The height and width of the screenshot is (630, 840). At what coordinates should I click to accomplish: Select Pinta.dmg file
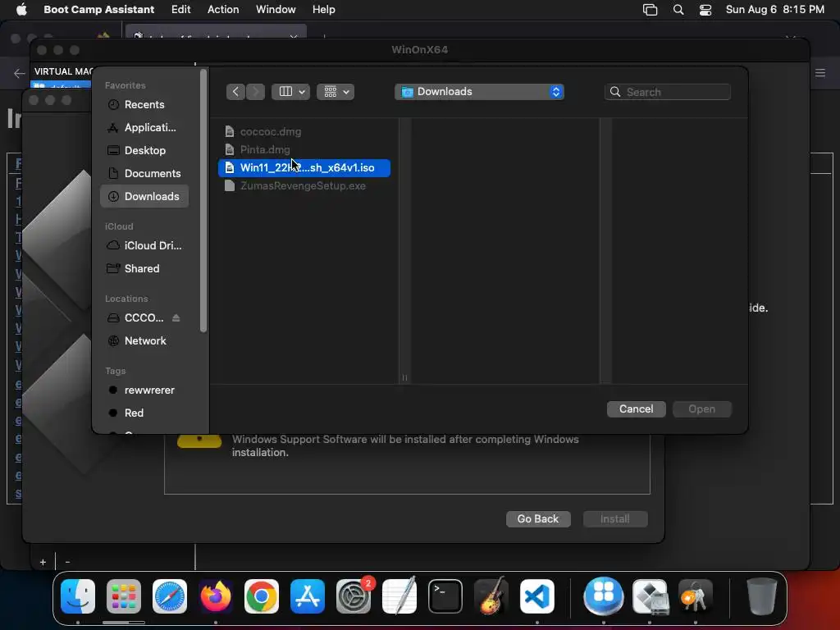pos(304,149)
